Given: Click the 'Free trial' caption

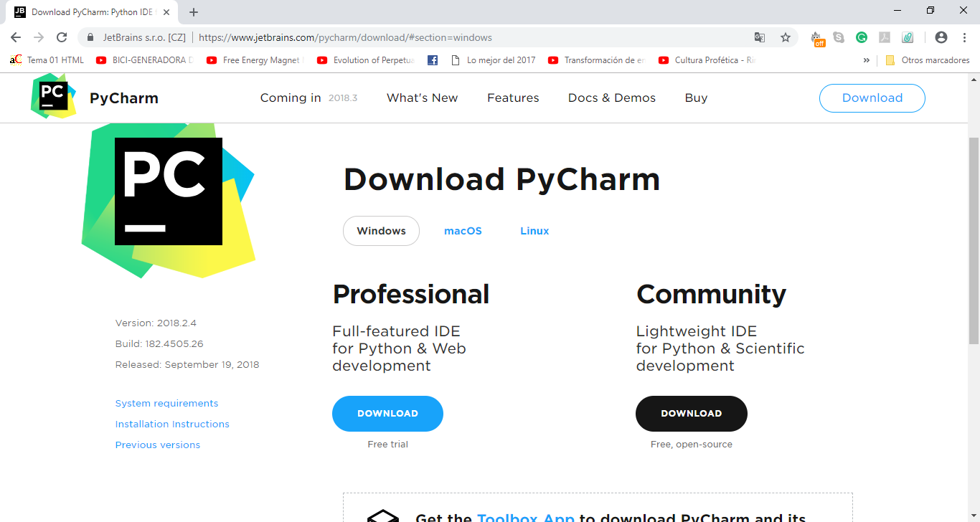Looking at the screenshot, I should click(x=387, y=445).
